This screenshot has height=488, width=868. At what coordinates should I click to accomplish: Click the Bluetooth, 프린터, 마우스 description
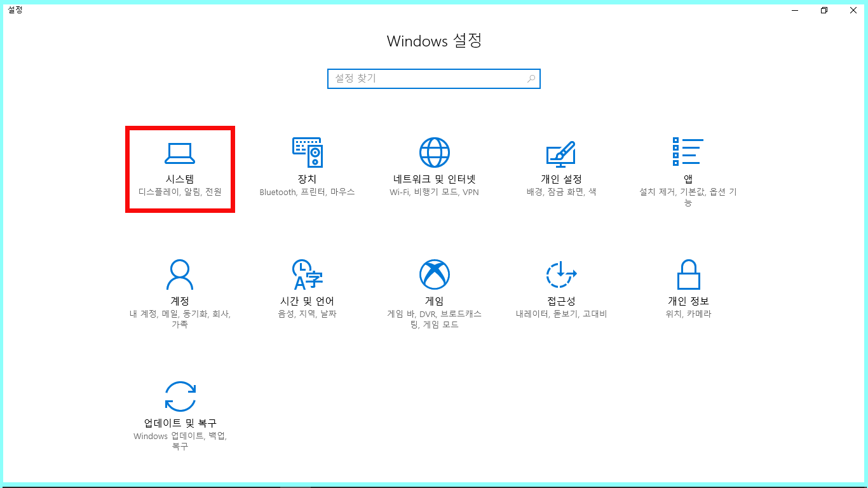pos(307,192)
